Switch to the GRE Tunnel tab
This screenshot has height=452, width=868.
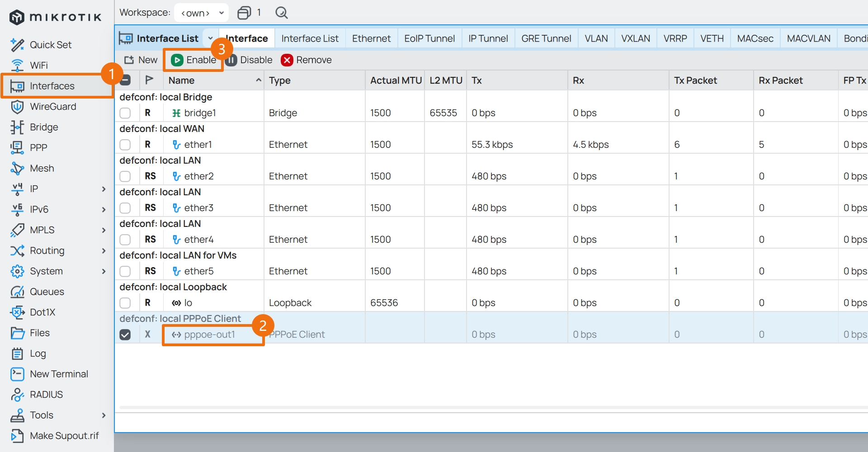546,38
